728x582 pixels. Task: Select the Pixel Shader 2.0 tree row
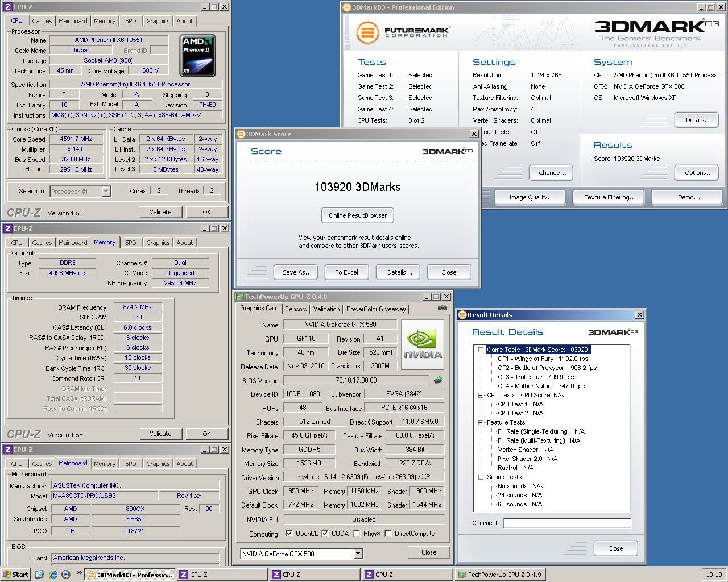(527, 459)
